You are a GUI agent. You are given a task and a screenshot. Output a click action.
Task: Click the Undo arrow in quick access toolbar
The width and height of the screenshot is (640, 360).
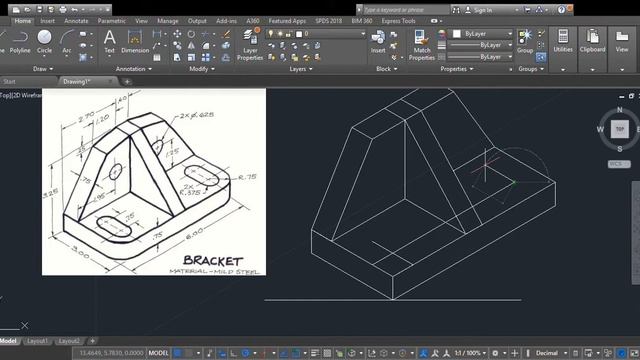click(x=74, y=9)
